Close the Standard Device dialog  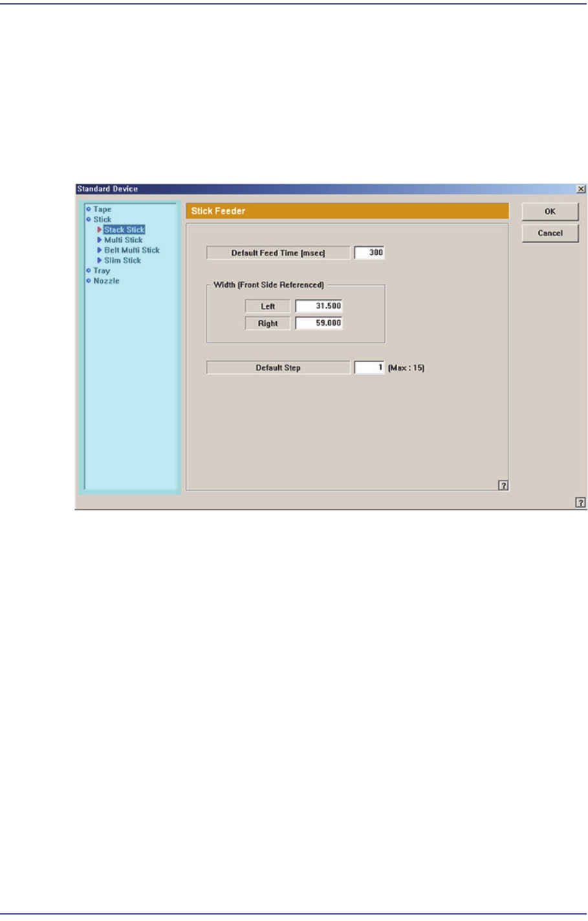coord(581,189)
